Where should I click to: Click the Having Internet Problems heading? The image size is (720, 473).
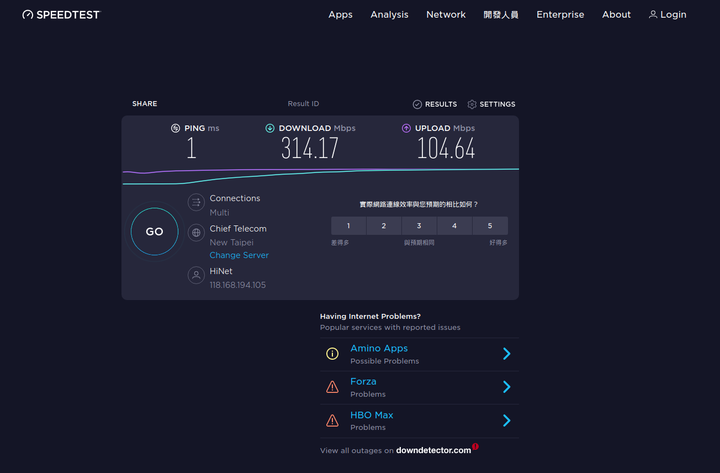point(370,316)
